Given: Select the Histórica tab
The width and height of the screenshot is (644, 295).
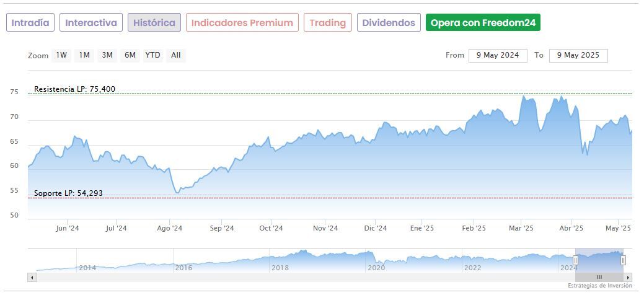Looking at the screenshot, I should click(x=154, y=23).
